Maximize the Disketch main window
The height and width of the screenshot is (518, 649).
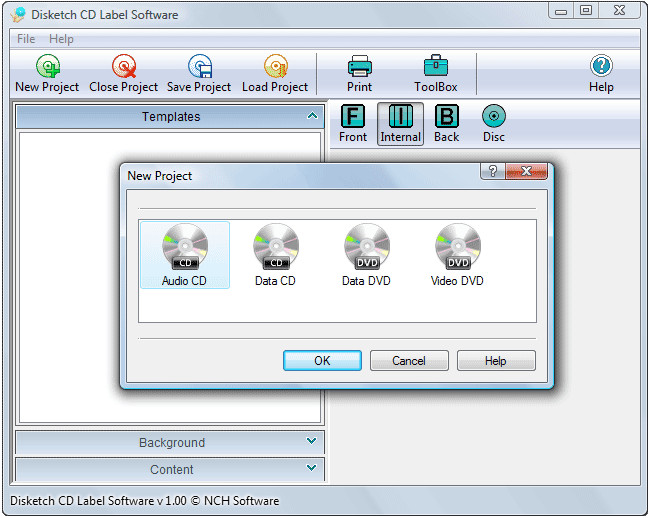(x=586, y=11)
